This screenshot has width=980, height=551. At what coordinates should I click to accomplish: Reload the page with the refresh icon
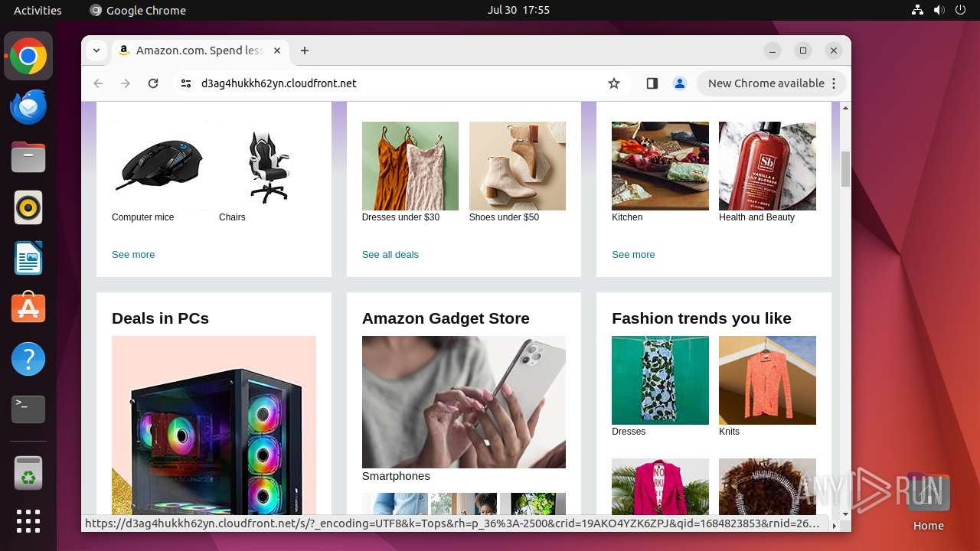(x=153, y=83)
